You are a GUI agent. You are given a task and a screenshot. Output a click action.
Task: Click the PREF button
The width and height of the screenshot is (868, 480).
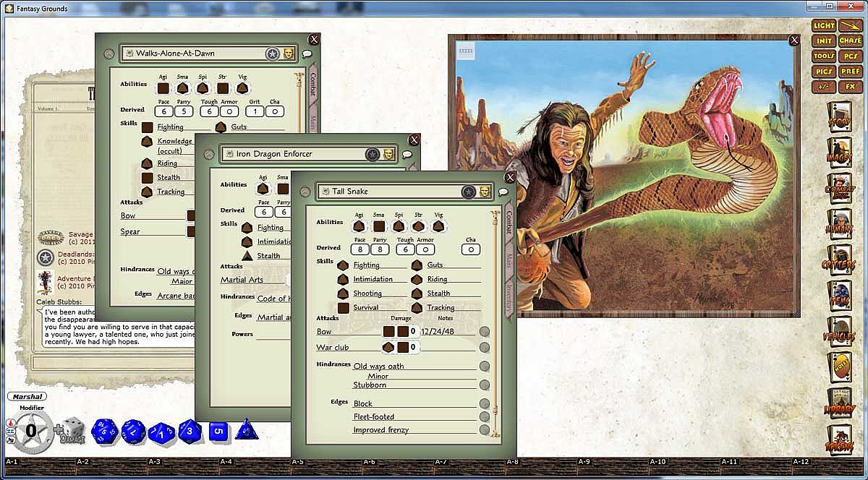point(850,72)
